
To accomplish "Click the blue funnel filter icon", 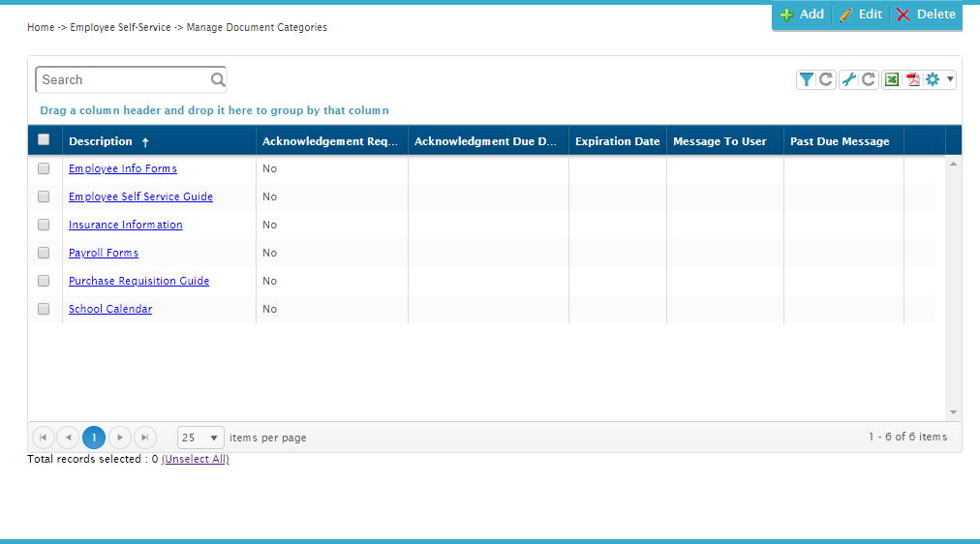I will pos(807,79).
